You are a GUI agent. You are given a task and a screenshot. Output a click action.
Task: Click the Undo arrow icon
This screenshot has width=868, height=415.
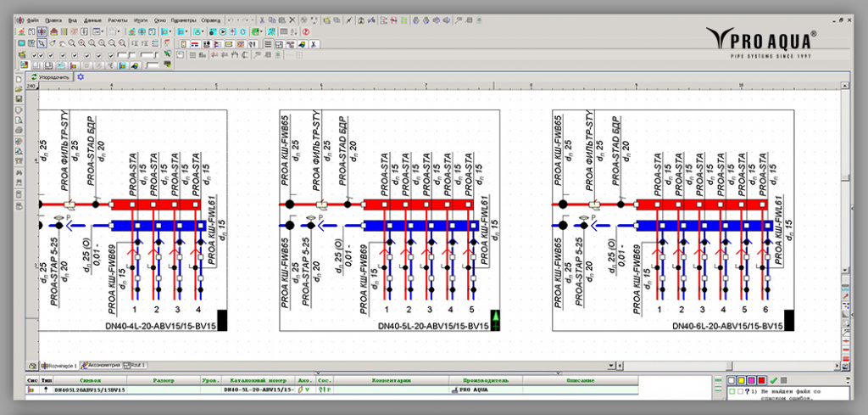pyautogui.click(x=231, y=20)
